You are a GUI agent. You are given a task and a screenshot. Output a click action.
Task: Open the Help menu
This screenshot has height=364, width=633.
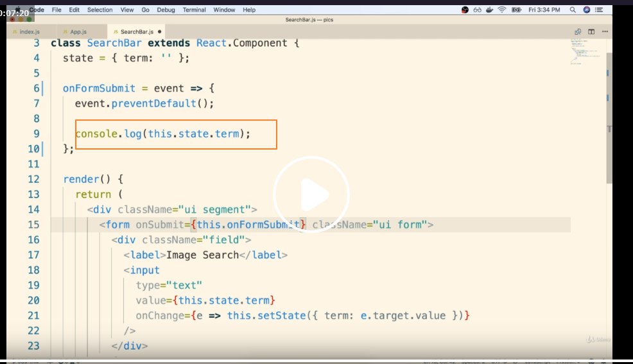coord(249,10)
